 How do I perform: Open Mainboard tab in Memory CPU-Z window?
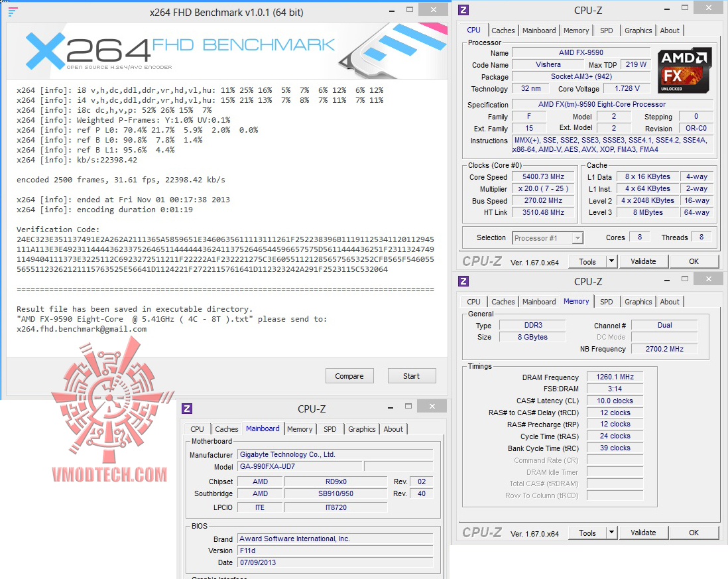click(x=539, y=302)
